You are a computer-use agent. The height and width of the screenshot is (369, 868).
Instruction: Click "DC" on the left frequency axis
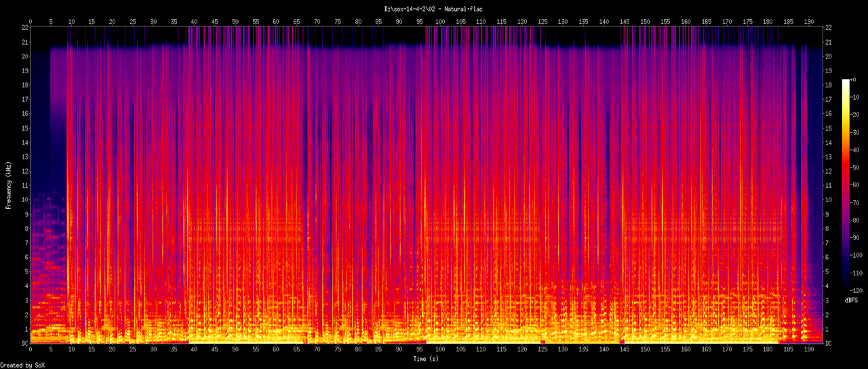24,343
